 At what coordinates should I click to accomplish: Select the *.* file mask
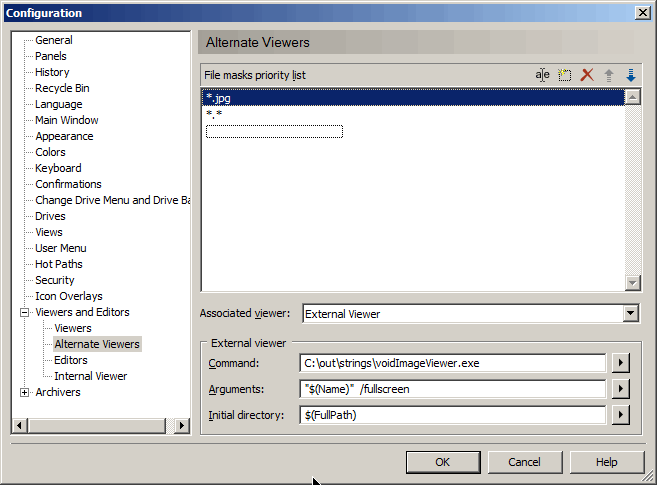coord(214,115)
